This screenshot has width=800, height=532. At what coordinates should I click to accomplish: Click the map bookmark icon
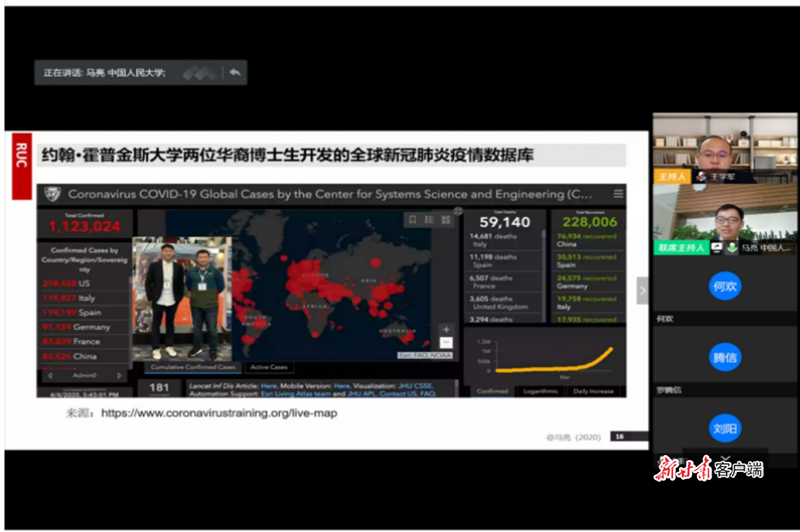point(411,219)
